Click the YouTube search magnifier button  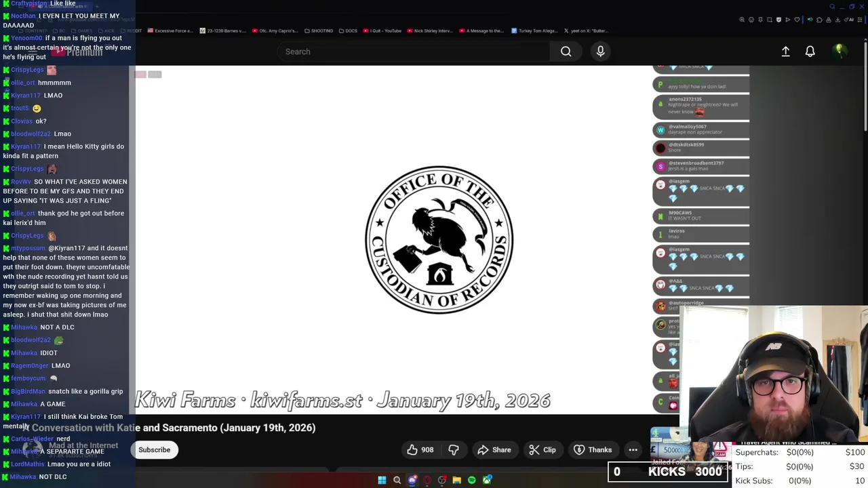[566, 52]
